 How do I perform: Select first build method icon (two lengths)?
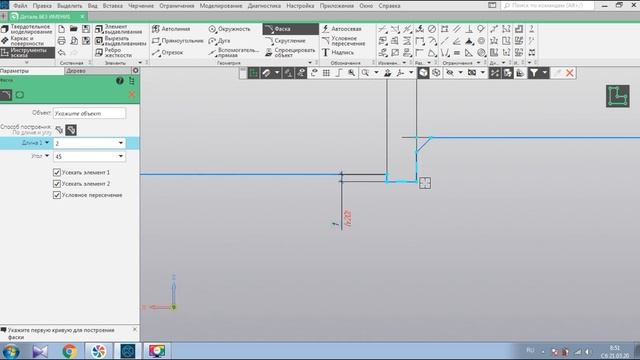click(59, 130)
